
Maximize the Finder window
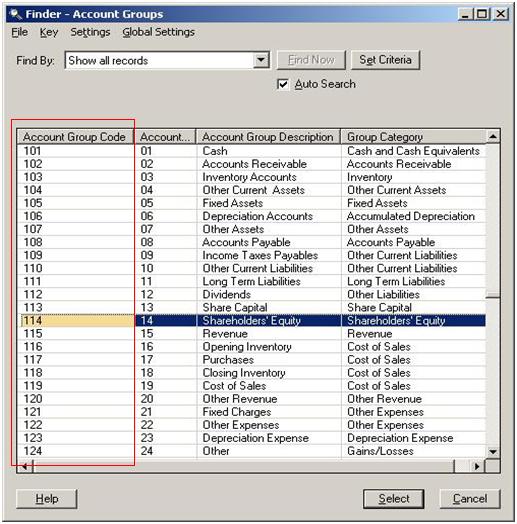coord(482,14)
